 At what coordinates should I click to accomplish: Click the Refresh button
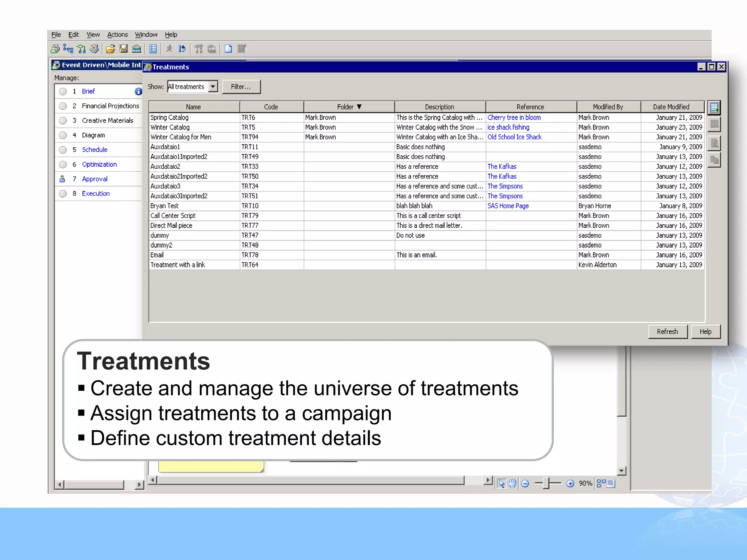tap(667, 332)
